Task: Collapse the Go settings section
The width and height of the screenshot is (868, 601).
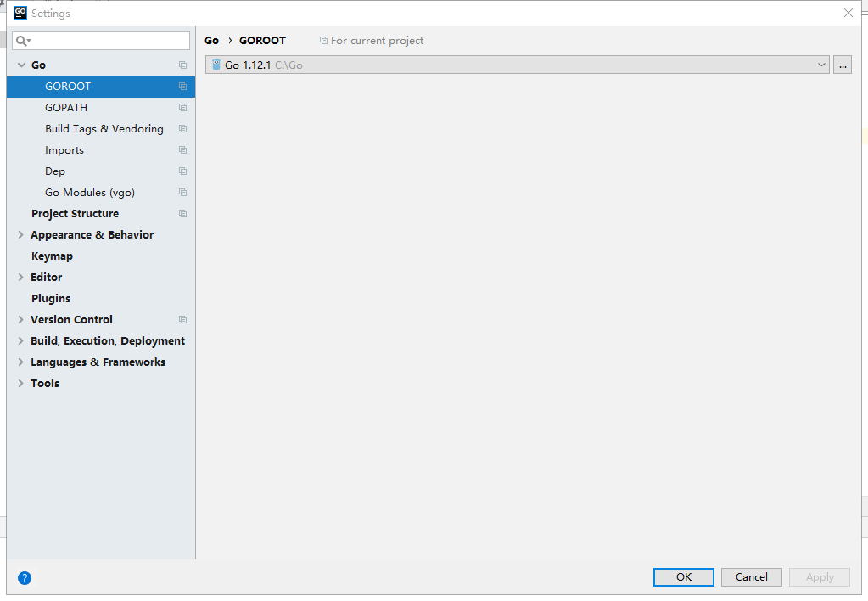Action: (21, 65)
